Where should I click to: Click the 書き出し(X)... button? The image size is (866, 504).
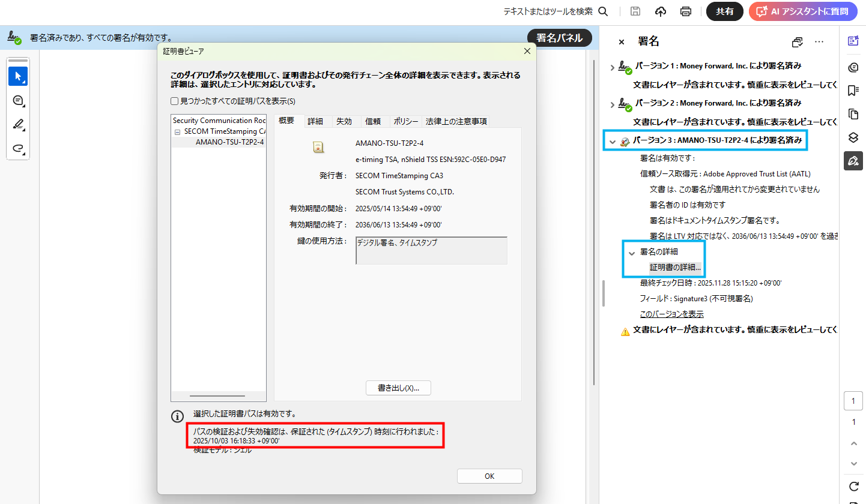pyautogui.click(x=398, y=388)
